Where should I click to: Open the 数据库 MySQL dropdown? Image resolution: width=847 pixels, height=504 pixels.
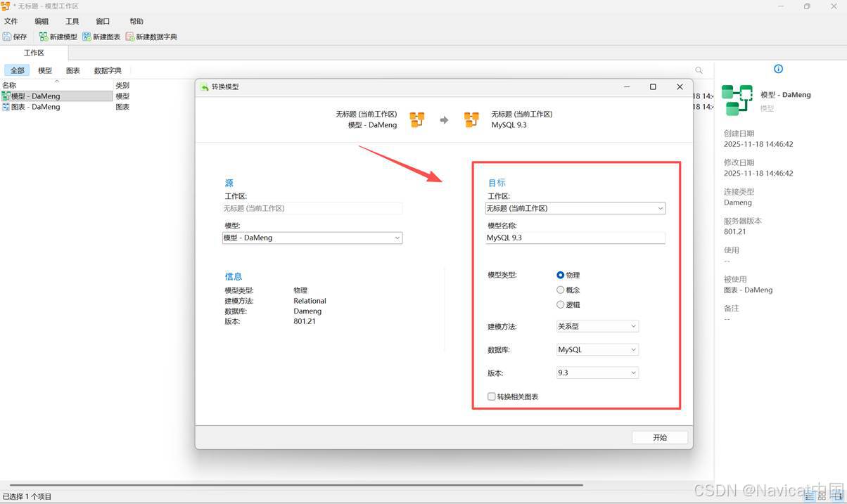point(597,349)
